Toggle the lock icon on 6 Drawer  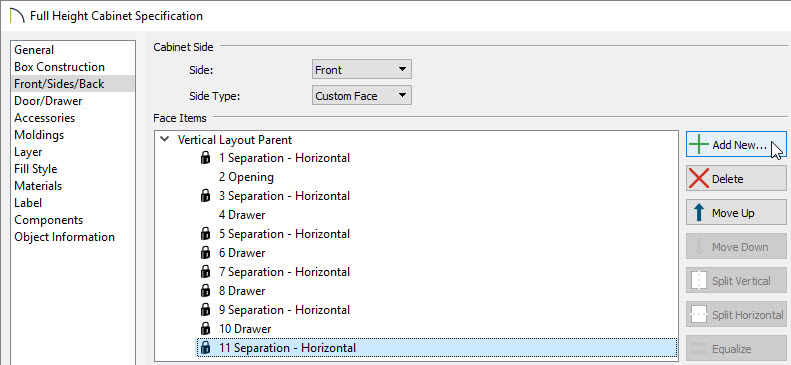(x=205, y=253)
